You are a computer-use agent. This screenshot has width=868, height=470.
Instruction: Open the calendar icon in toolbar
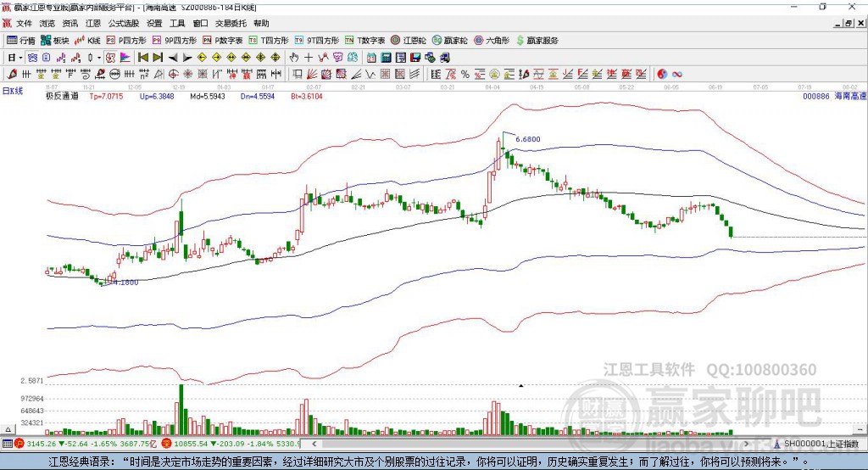tap(371, 58)
